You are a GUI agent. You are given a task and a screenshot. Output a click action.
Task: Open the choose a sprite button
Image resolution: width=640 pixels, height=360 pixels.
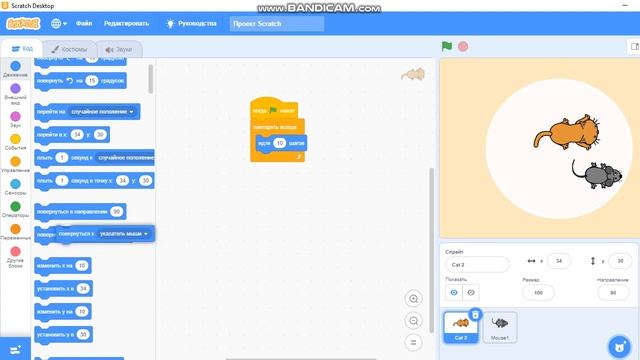pos(620,347)
